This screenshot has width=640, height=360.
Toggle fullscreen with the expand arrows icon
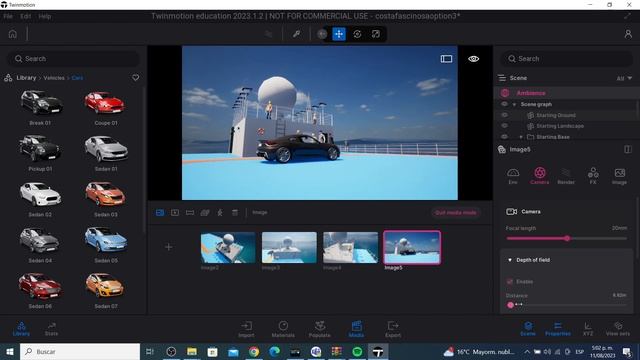(627, 16)
